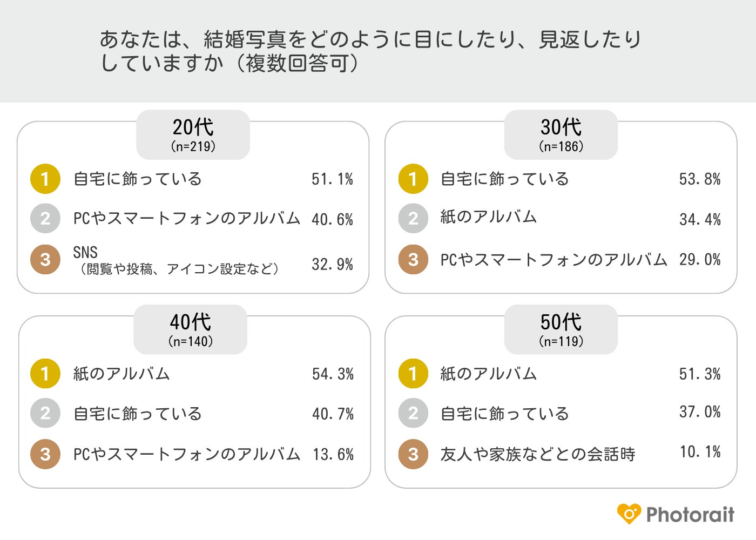Click the silver rank 2 badge in 30代 panel
Viewport: 756px width, 540px height.
click(413, 218)
